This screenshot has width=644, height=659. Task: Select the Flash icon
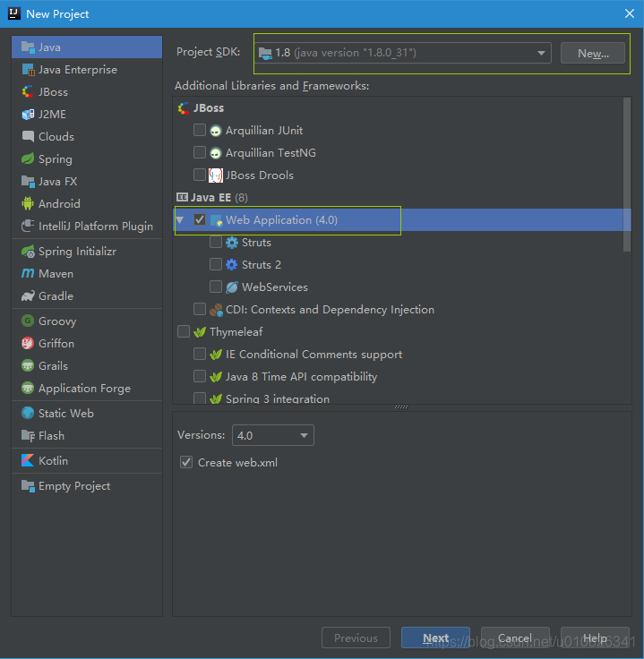28,435
